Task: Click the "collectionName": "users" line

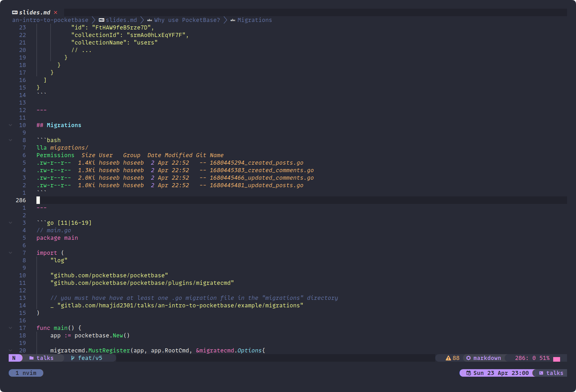Action: 114,42
